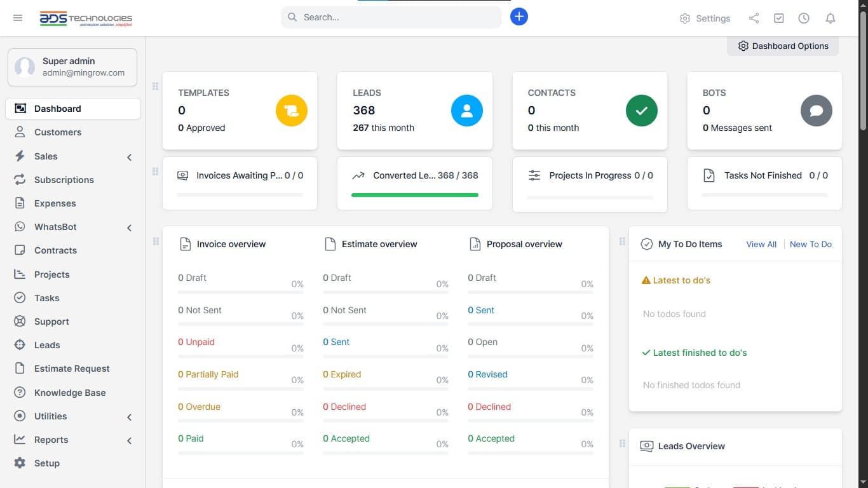Click the clock timers icon
Viewport: 868px width, 488px height.
pyautogui.click(x=804, y=18)
